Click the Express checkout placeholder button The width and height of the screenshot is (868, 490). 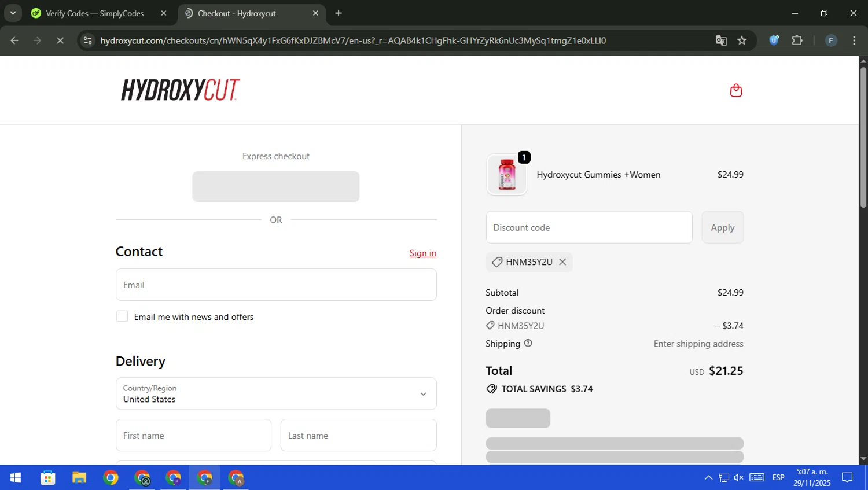pyautogui.click(x=276, y=186)
